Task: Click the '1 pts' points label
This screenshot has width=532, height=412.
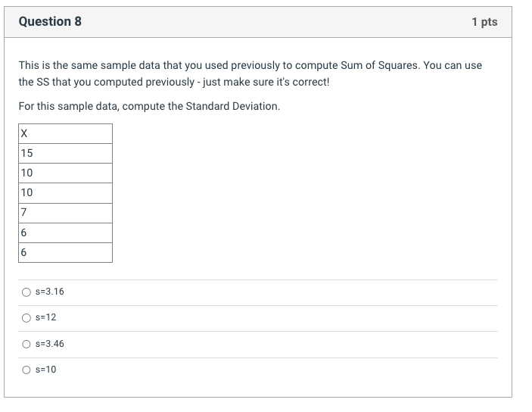Action: [484, 22]
